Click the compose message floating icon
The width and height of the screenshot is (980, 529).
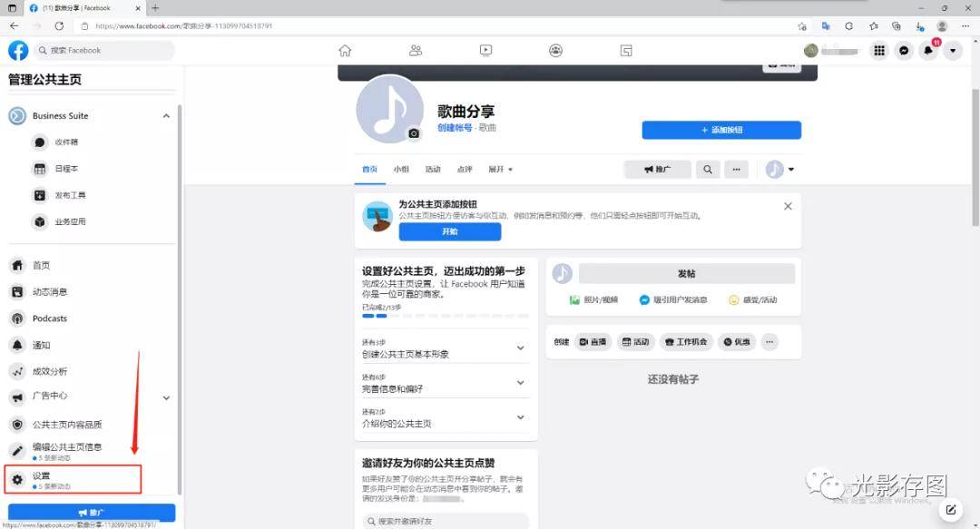tap(951, 510)
